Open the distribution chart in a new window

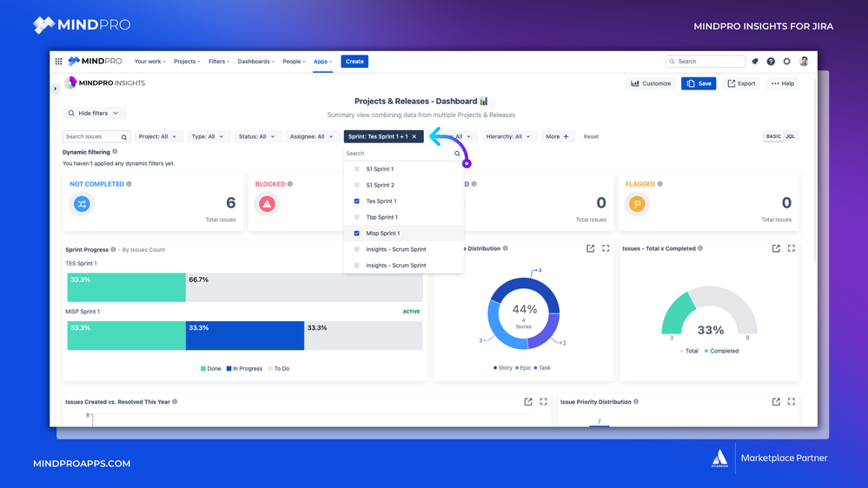(x=590, y=249)
